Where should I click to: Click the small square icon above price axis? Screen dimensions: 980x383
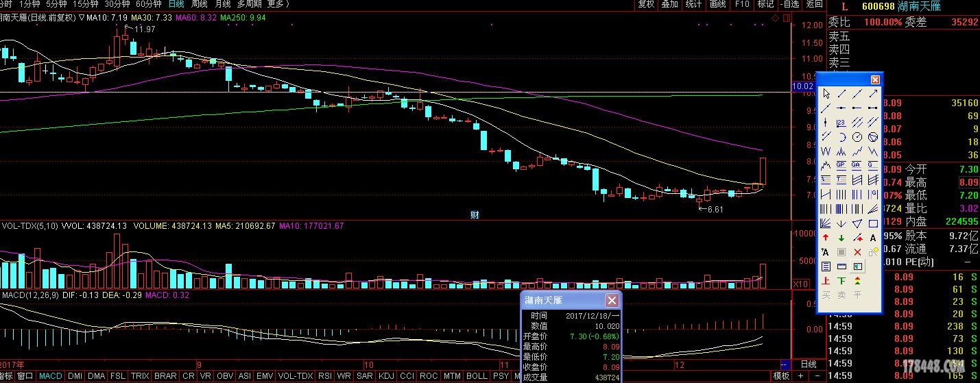pyautogui.click(x=787, y=18)
